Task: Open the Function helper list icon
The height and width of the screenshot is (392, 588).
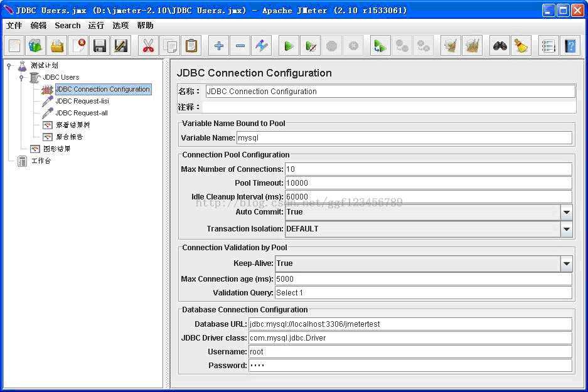Action: (548, 46)
